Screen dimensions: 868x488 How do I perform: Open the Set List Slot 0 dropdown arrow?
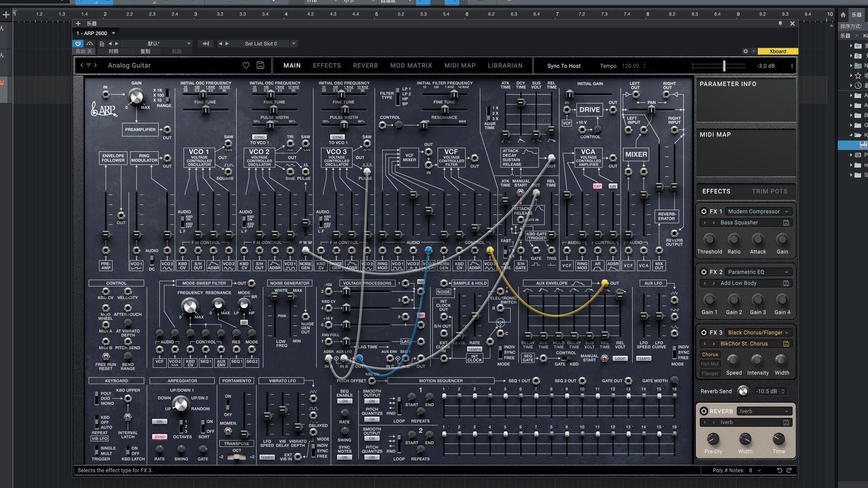[x=294, y=44]
